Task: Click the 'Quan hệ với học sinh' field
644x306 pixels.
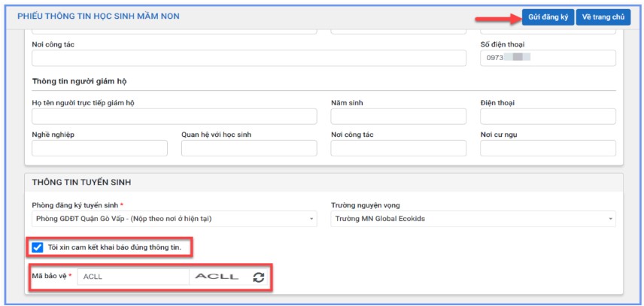Action: tap(248, 148)
